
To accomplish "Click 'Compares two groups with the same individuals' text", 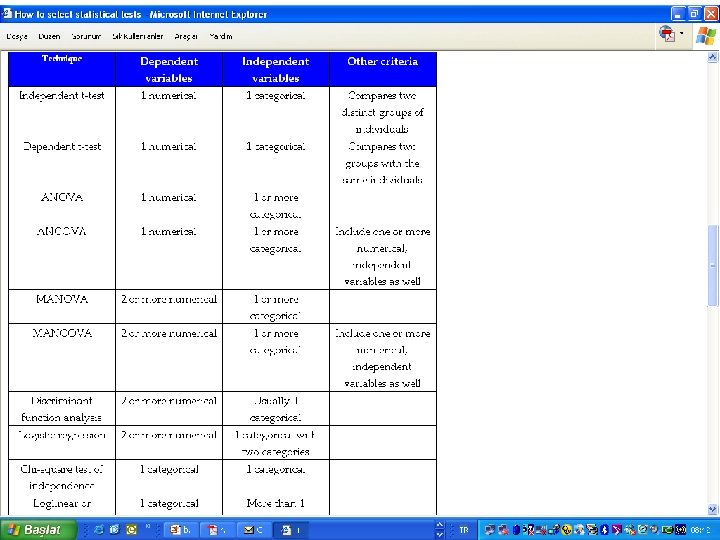I will 382,163.
